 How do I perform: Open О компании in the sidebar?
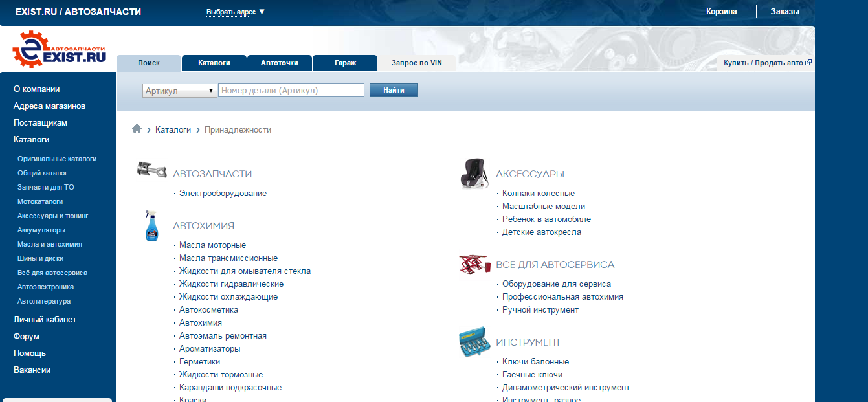37,89
